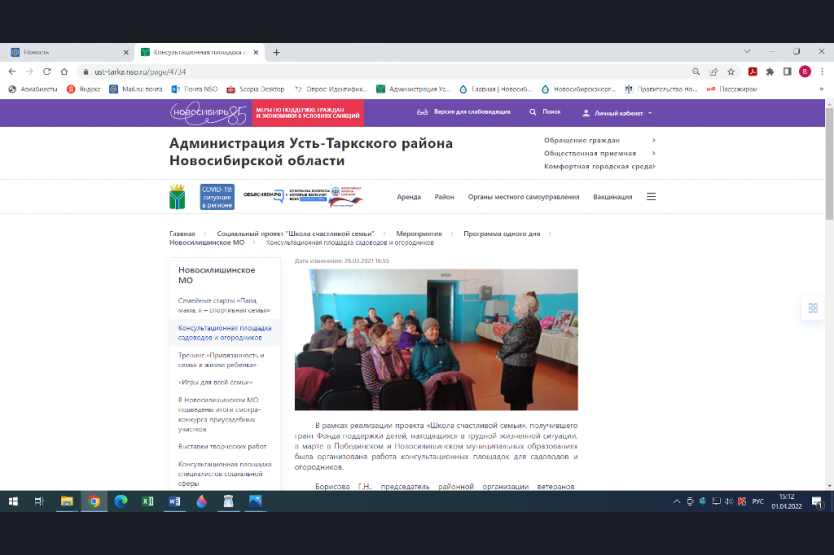
Task: Open File Explorer from the taskbar
Action: tap(66, 501)
